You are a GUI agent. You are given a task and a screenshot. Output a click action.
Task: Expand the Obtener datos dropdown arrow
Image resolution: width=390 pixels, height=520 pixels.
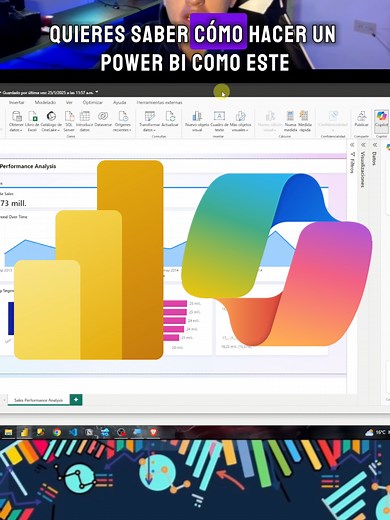click(21, 130)
